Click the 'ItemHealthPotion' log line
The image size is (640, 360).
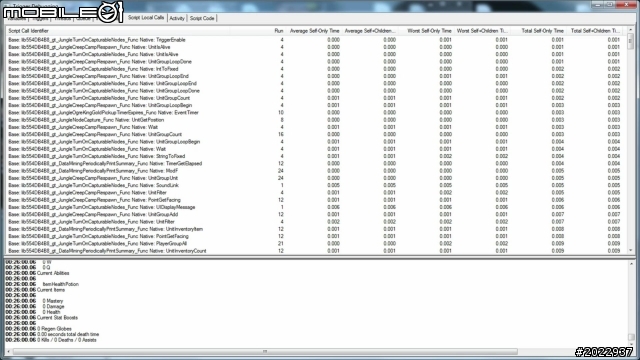click(60, 284)
